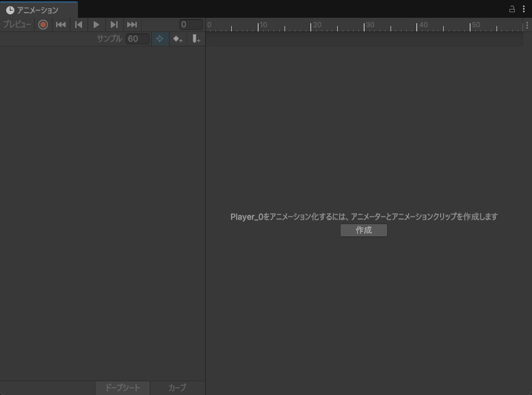Toggle the red record keyframe button

(x=43, y=25)
